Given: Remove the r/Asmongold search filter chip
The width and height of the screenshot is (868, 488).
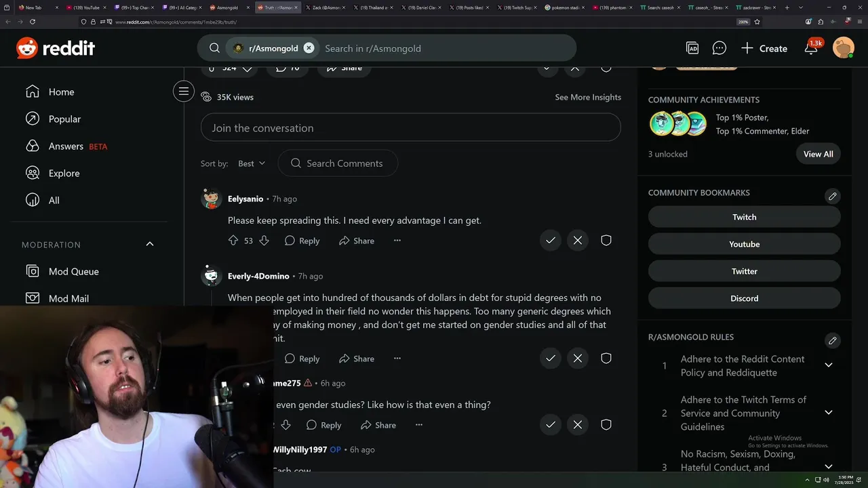Looking at the screenshot, I should 309,48.
